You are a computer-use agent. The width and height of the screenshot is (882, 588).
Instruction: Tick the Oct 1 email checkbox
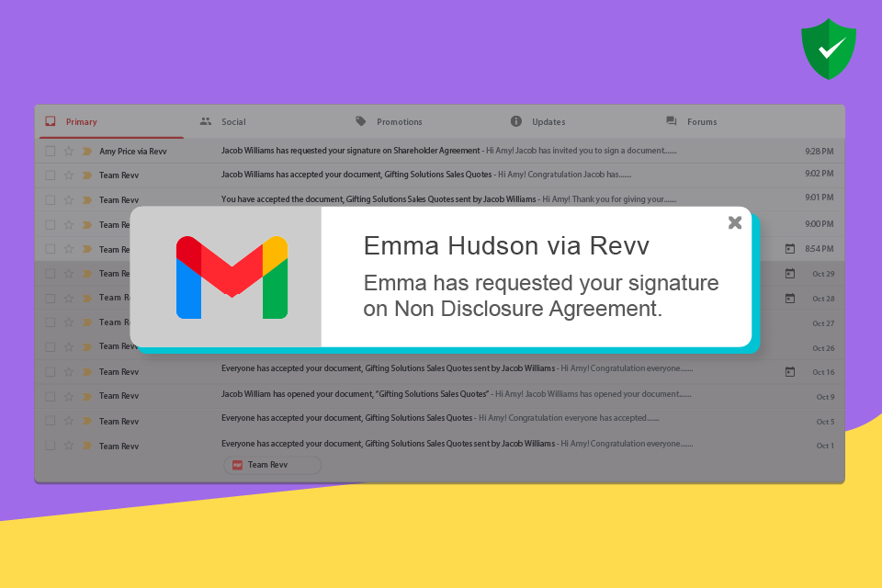coord(51,446)
